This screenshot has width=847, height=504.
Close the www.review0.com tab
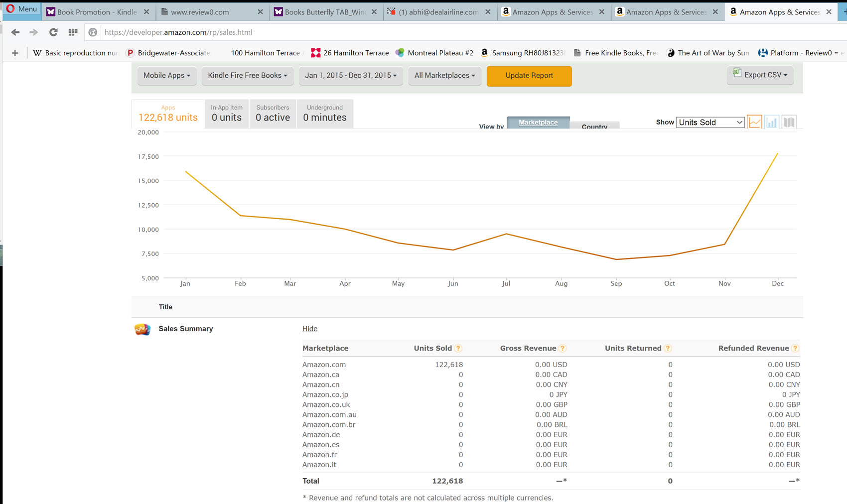[x=260, y=12]
